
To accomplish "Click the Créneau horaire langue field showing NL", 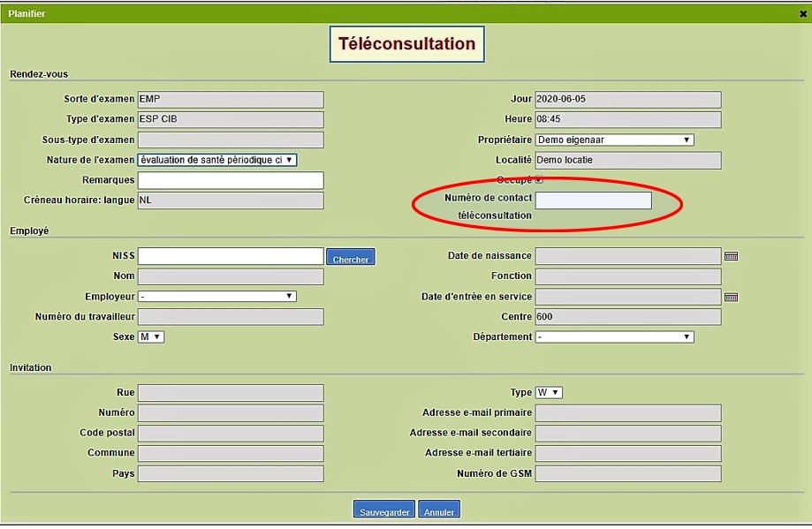I will click(x=231, y=200).
